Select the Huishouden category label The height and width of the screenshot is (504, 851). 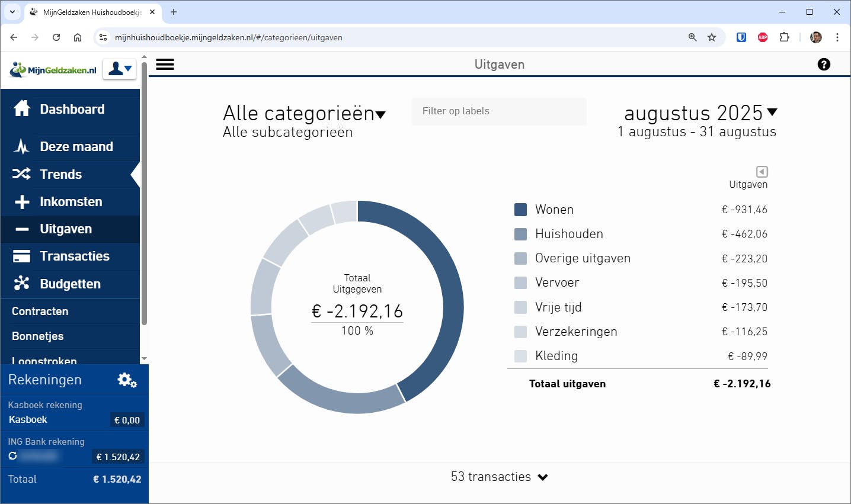tap(569, 234)
